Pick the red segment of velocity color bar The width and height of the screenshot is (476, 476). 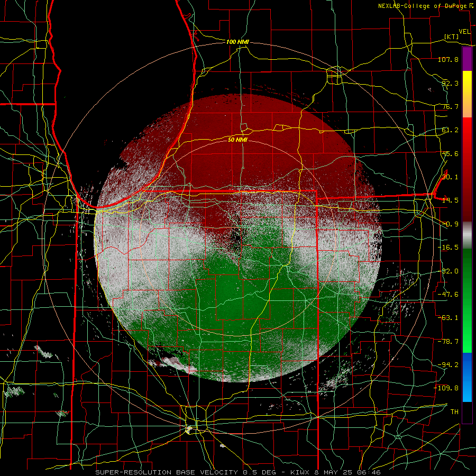(x=467, y=169)
